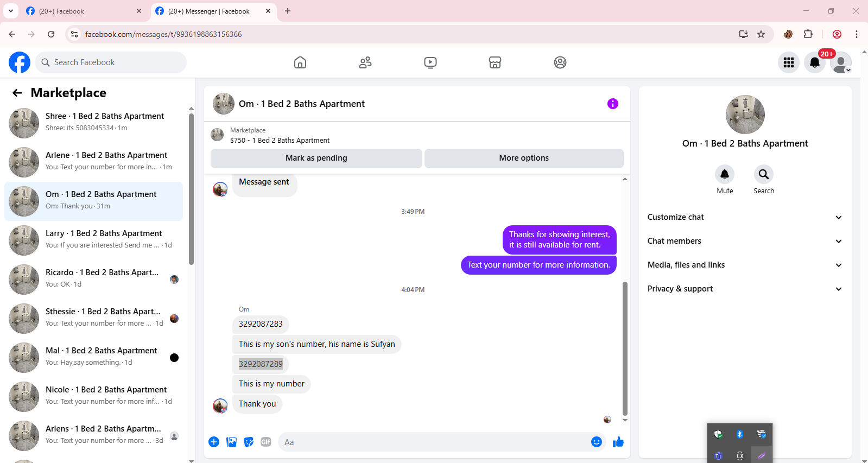868x463 pixels.
Task: Open the Microsoft Teams tray icon
Action: pyautogui.click(x=718, y=455)
